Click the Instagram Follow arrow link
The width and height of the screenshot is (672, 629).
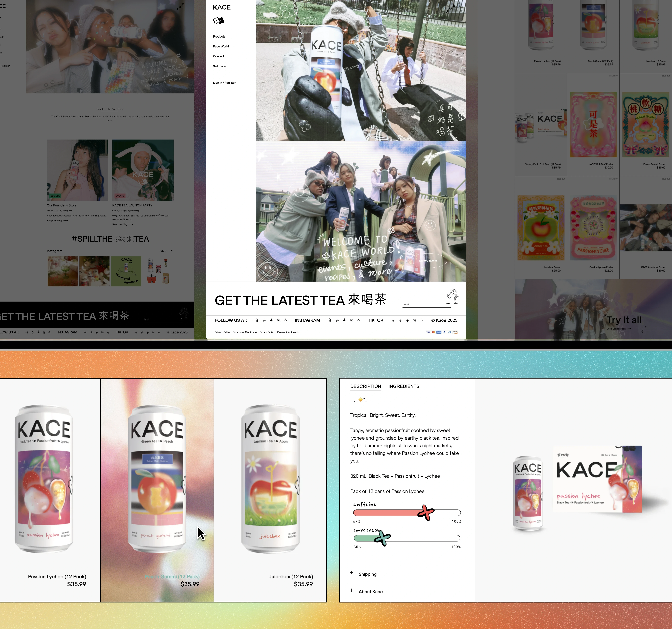pos(166,251)
